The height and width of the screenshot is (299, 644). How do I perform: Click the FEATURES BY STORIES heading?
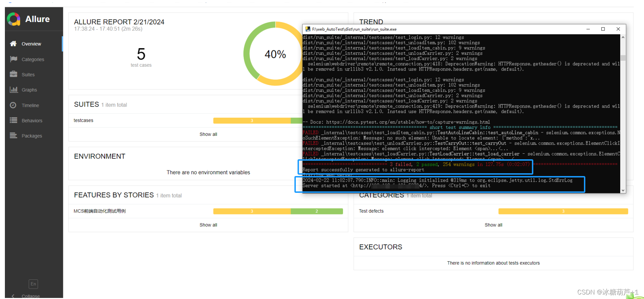pyautogui.click(x=114, y=195)
